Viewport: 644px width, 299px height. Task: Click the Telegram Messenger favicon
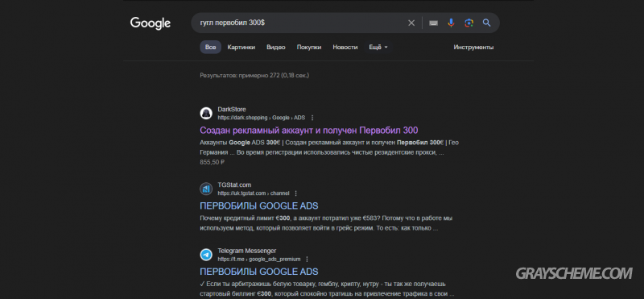point(206,255)
